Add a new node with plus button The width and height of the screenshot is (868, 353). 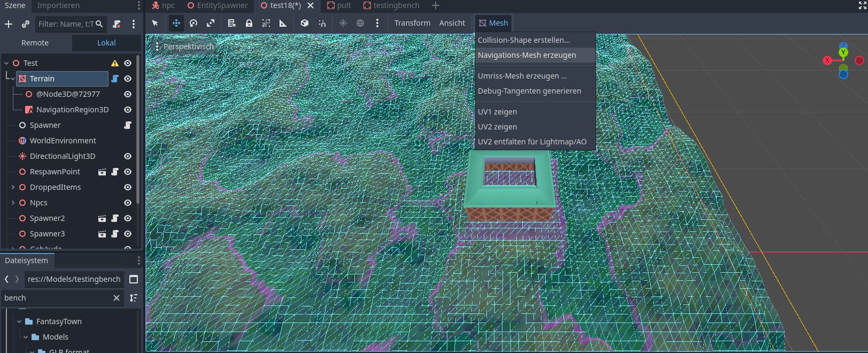[9, 24]
